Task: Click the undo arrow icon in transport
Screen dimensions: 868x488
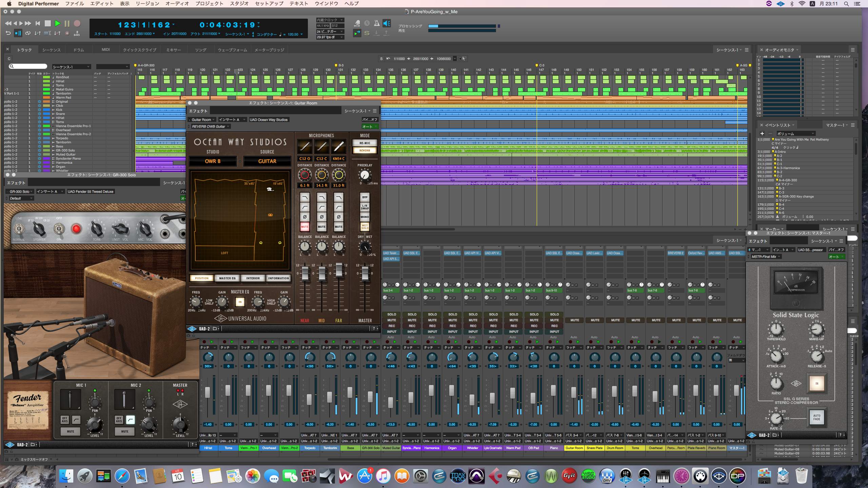Action: (x=8, y=33)
